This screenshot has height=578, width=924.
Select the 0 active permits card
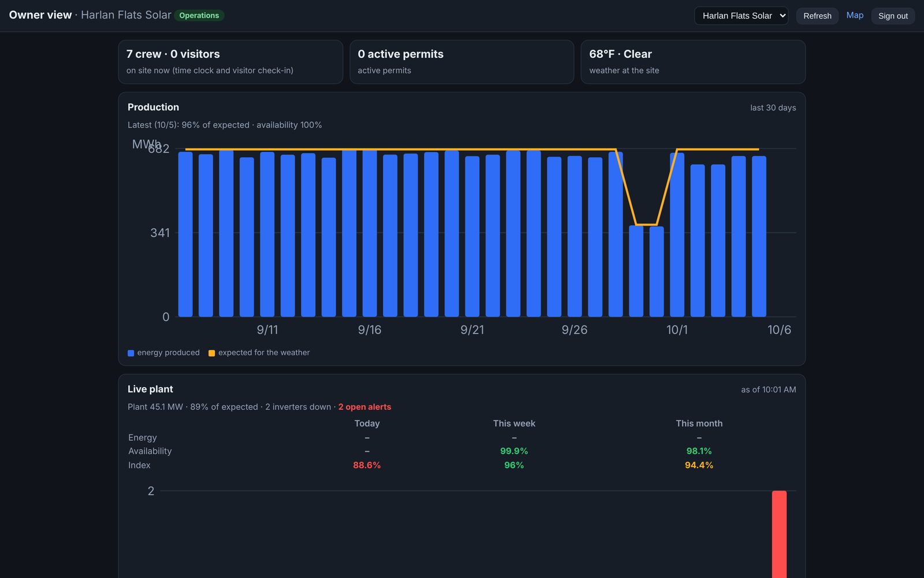(462, 62)
